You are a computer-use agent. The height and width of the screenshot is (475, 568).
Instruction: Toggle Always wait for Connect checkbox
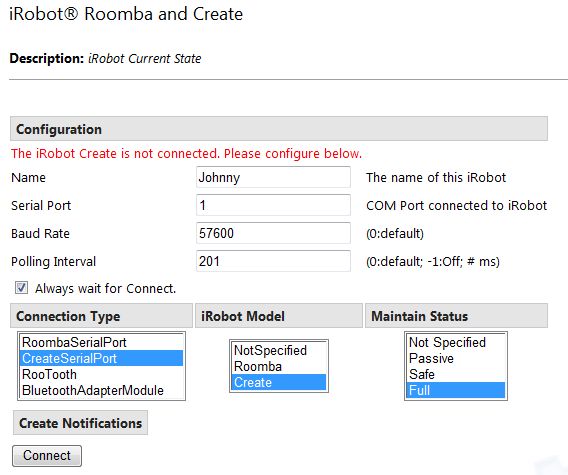[21, 288]
